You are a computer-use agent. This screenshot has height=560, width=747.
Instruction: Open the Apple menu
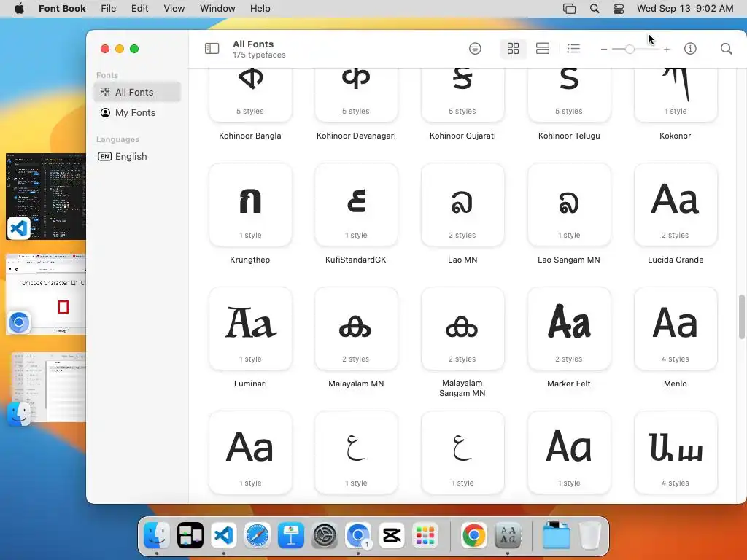click(19, 8)
